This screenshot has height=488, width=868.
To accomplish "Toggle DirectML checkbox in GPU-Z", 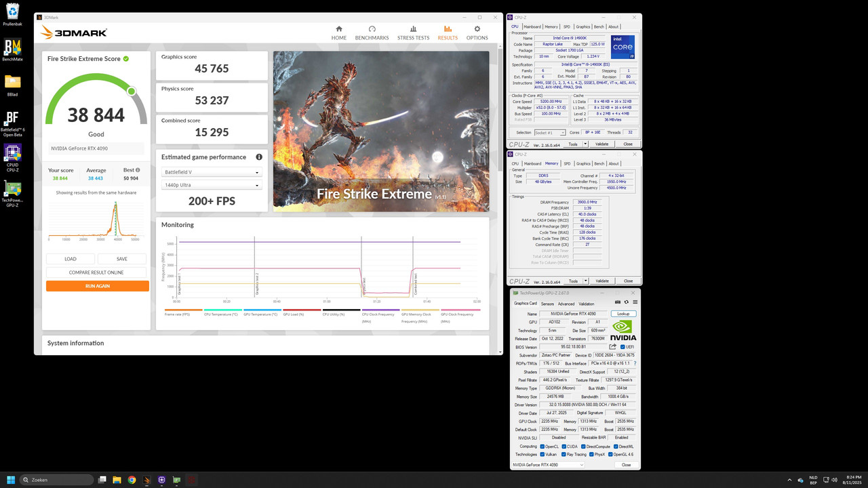I will (x=615, y=446).
